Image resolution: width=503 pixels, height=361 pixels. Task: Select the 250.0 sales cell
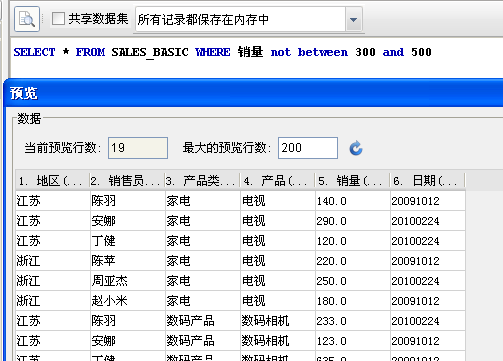353,281
